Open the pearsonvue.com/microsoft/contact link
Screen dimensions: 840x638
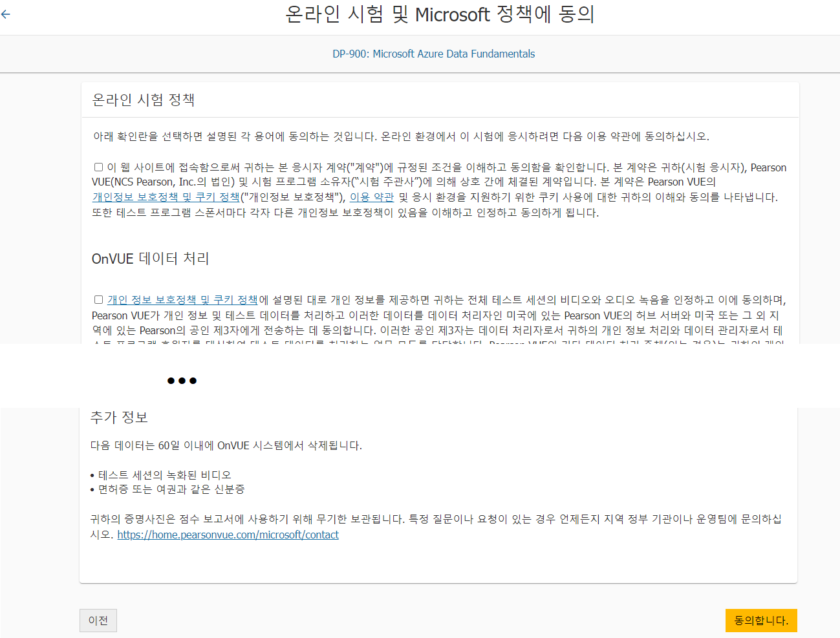point(228,535)
